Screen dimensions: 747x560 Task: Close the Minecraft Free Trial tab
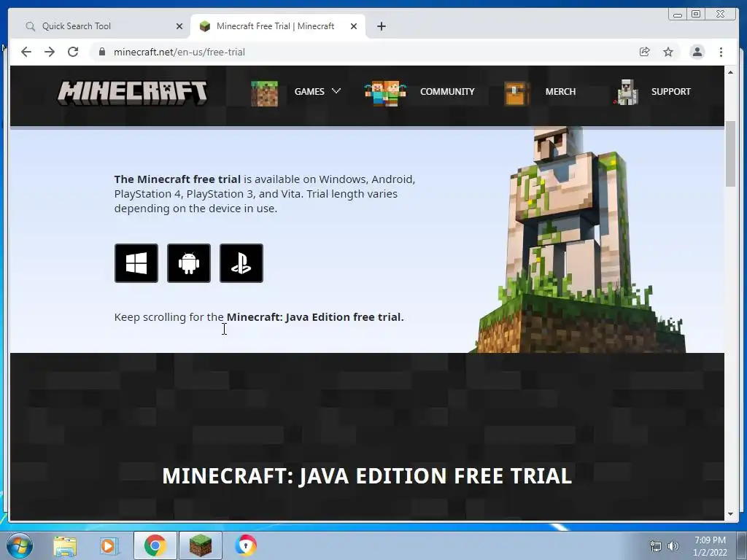click(x=354, y=26)
